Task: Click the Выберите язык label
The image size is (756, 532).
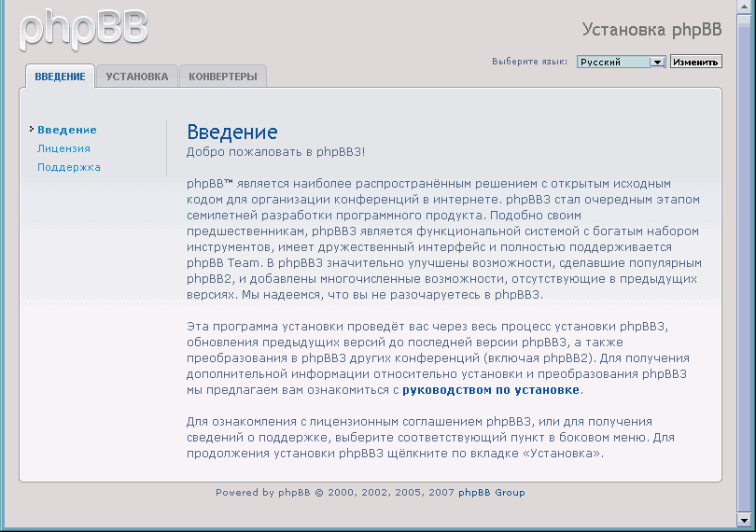Action: (529, 63)
